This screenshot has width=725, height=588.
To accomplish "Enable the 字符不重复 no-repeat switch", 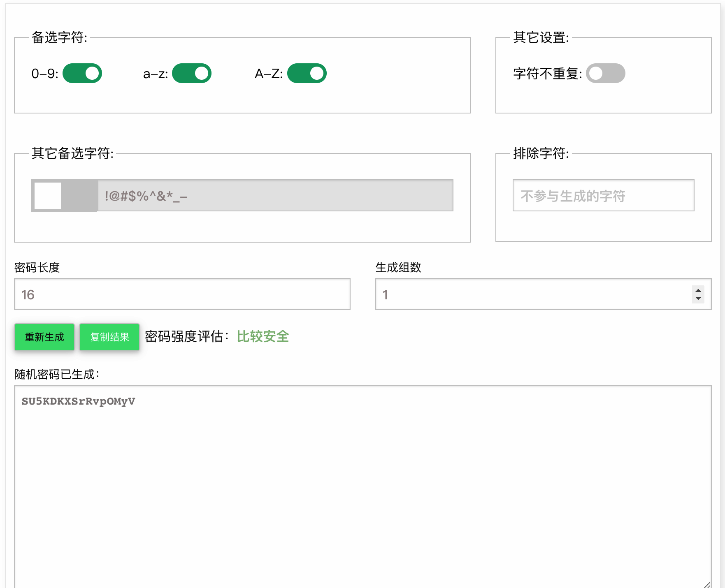I will (x=605, y=73).
